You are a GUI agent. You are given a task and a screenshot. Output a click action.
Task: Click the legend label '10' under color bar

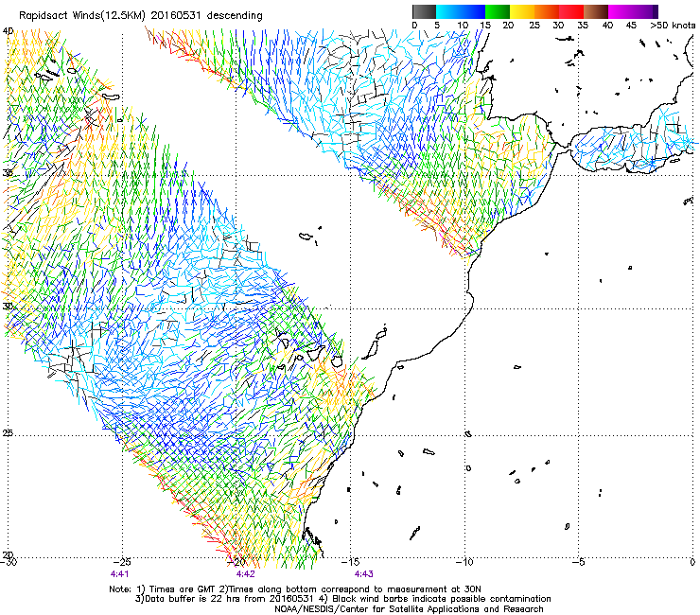(463, 26)
